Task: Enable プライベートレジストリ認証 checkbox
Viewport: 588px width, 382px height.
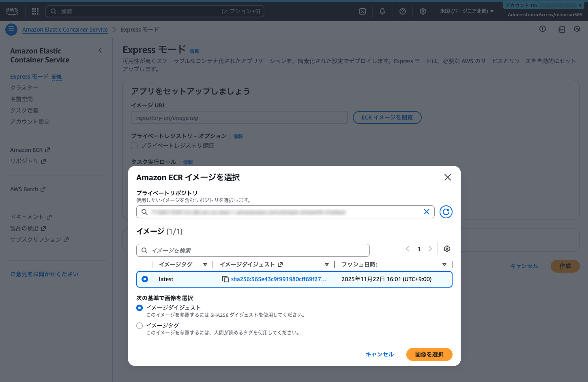Action: click(x=134, y=145)
